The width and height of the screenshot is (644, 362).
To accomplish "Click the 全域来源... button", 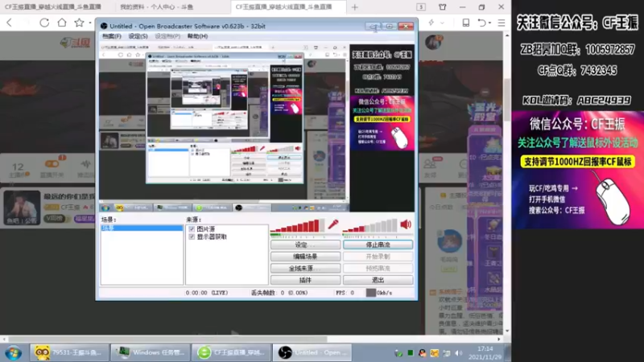I will (305, 268).
